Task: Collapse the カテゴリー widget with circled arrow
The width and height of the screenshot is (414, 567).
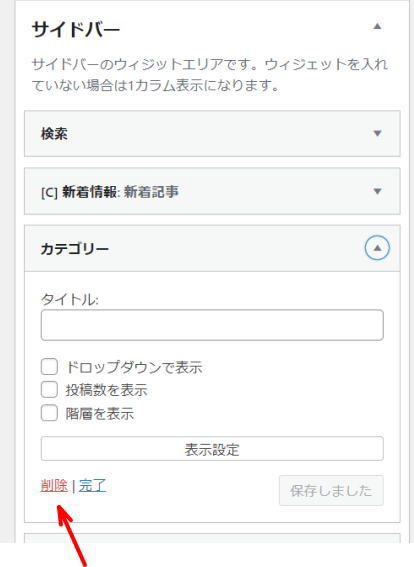Action: 377,248
